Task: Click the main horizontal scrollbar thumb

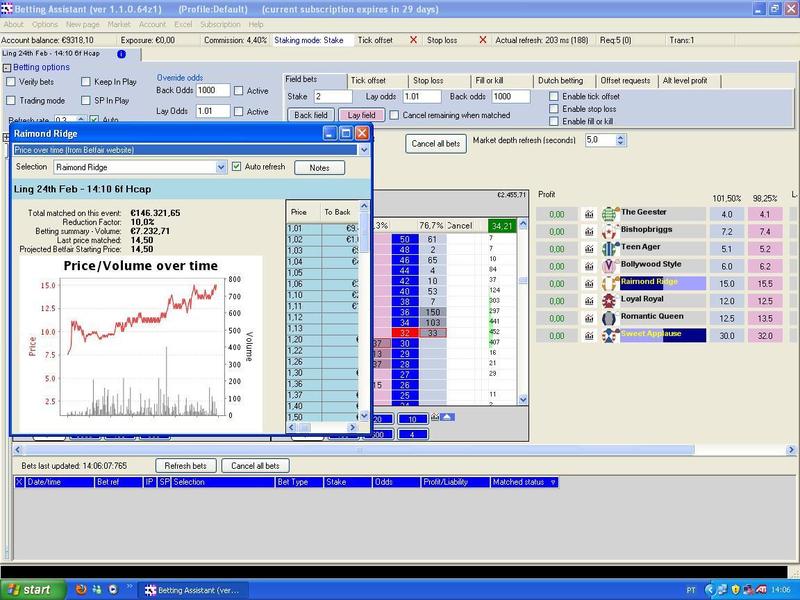Action: tap(359, 450)
